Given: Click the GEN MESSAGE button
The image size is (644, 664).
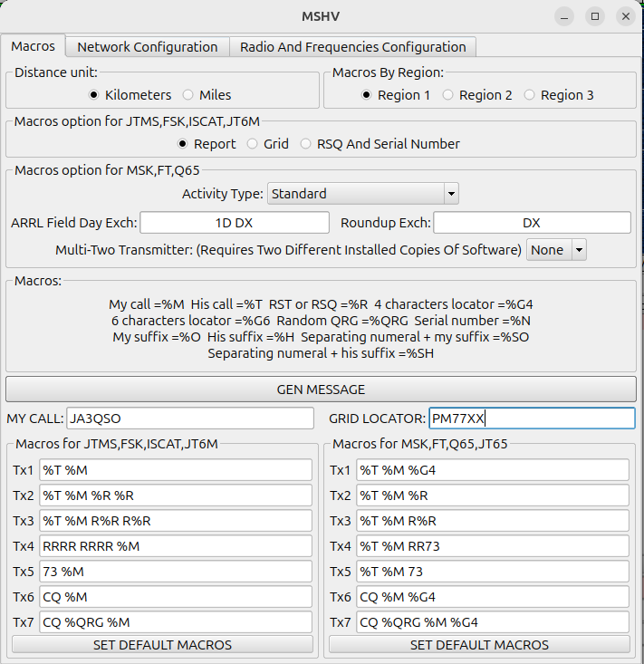Looking at the screenshot, I should [321, 390].
